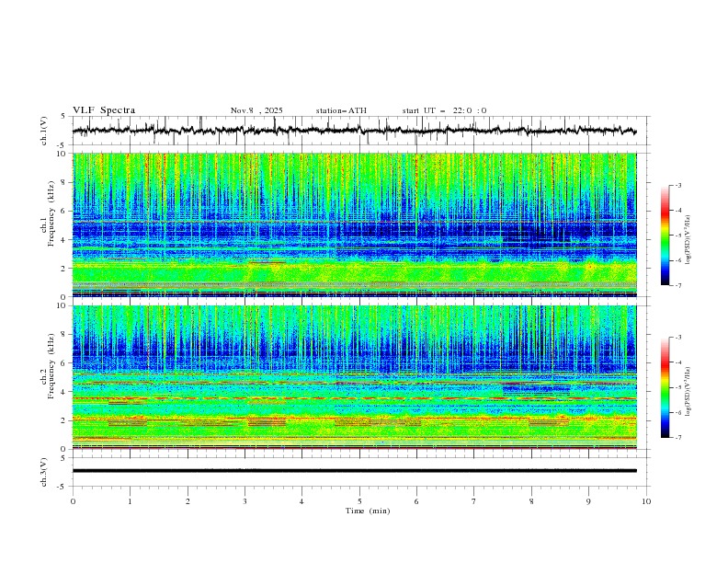The height and width of the screenshot is (563, 728).
Task: Click the 'Time (min)' axis label
Action: (x=368, y=511)
